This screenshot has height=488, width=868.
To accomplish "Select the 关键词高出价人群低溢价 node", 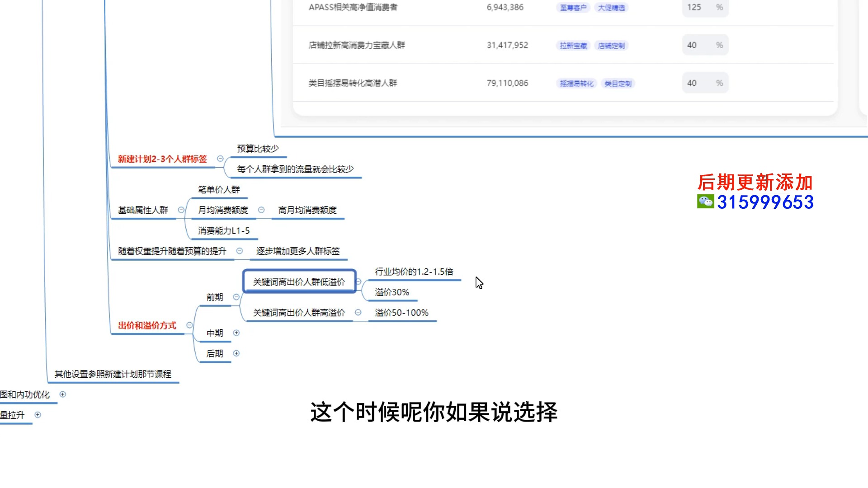I will [x=299, y=282].
